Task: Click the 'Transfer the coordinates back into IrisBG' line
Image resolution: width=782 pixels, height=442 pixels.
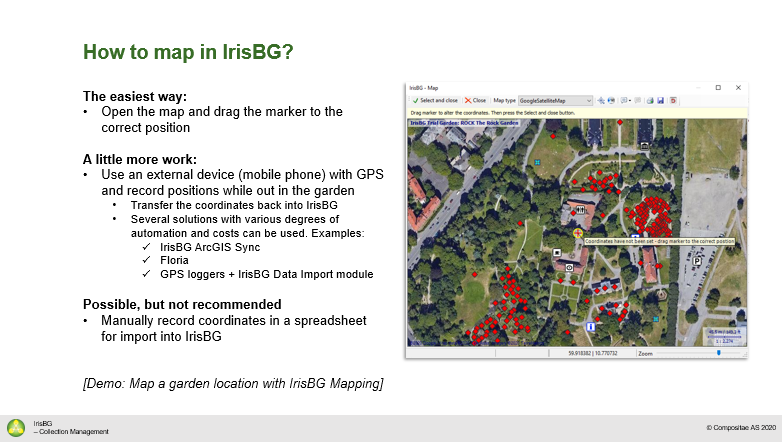Action: (234, 205)
